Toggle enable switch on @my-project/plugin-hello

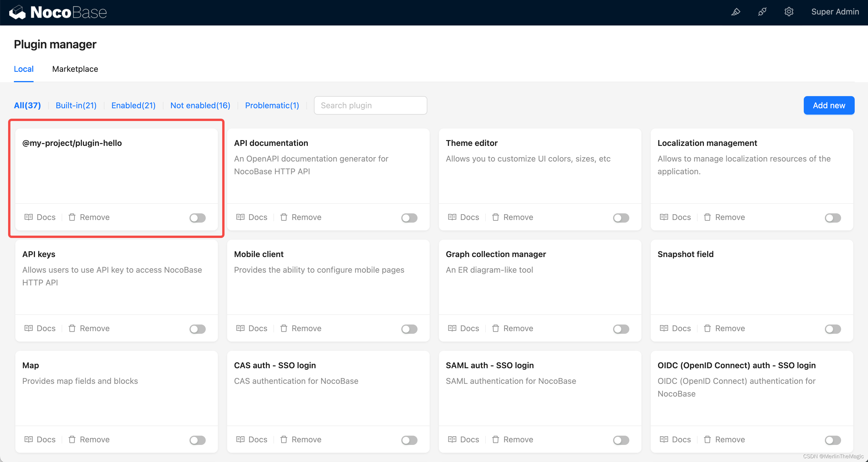[x=198, y=218]
